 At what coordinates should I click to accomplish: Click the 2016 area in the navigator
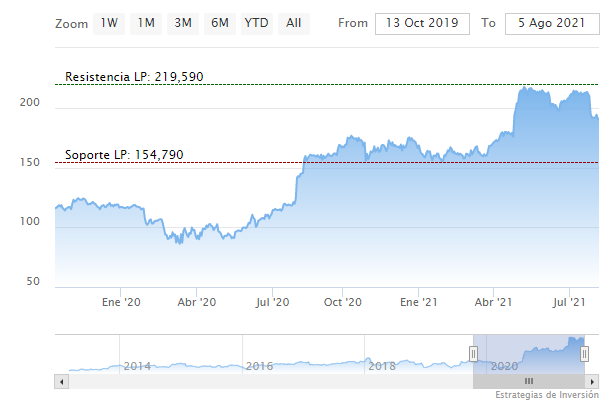(x=259, y=366)
